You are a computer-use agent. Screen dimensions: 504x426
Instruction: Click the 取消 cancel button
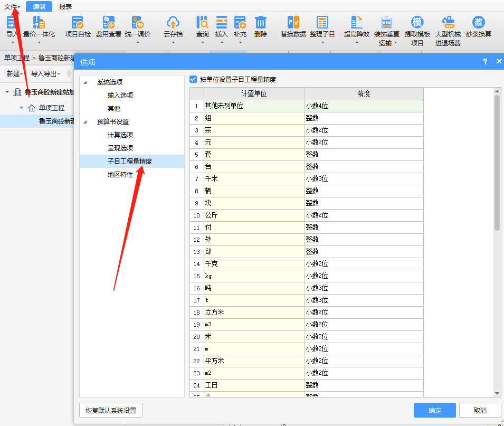pos(480,410)
